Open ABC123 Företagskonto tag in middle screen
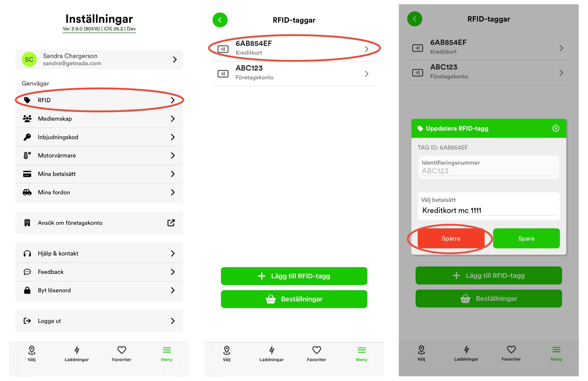This screenshot has height=381, width=588. (294, 74)
